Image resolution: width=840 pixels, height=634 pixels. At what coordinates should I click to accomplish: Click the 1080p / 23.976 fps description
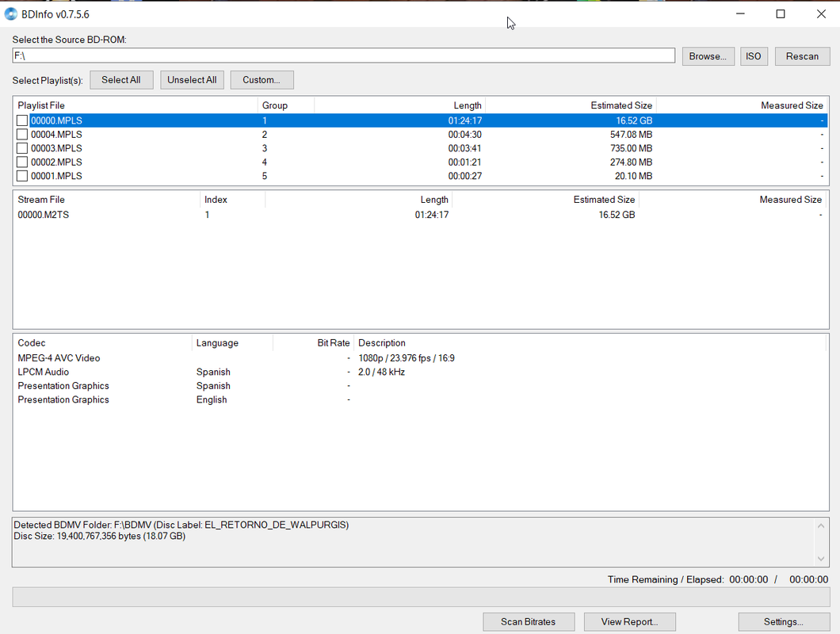tap(406, 358)
